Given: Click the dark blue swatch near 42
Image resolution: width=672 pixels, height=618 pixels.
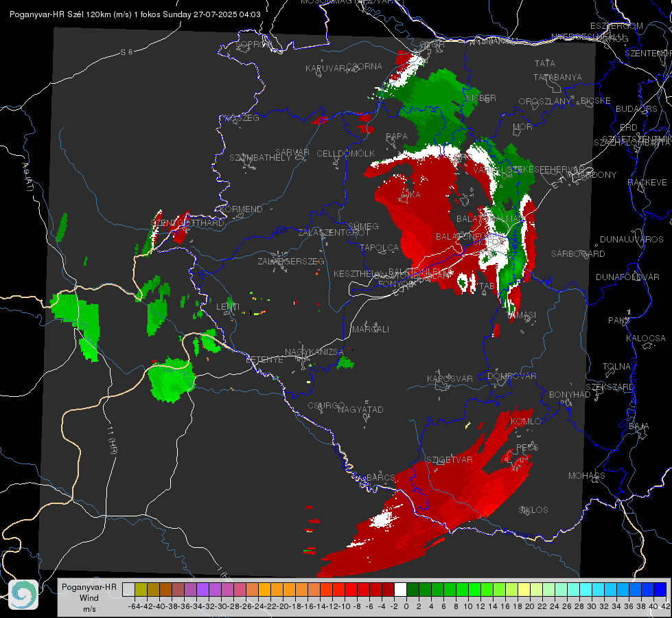Looking at the screenshot, I should (x=660, y=589).
